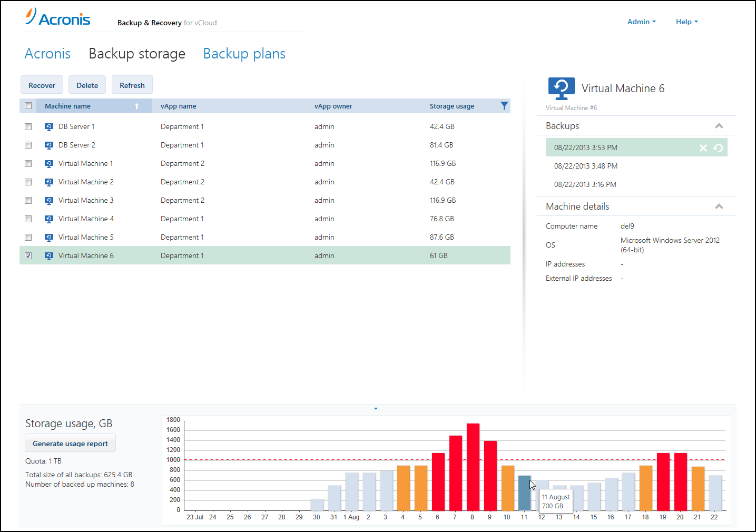Click the Recover button
756x532 pixels.
[42, 85]
